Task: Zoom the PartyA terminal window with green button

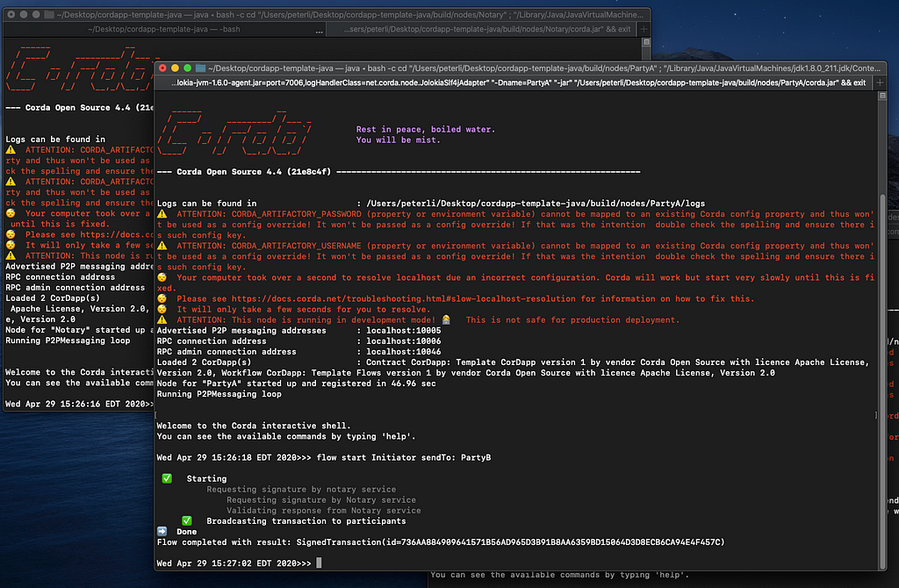Action: click(x=187, y=68)
